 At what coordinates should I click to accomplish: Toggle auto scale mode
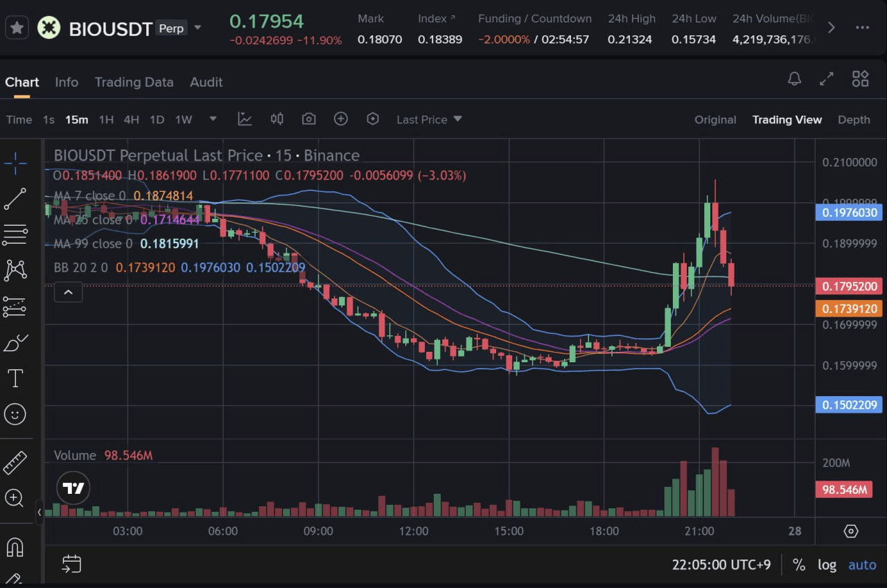pos(862,564)
